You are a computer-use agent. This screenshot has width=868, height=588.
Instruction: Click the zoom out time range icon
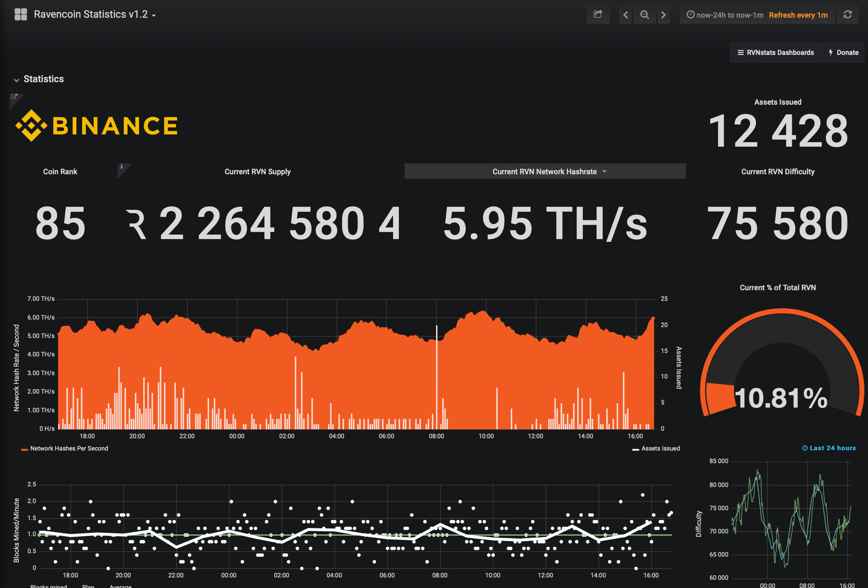point(644,15)
